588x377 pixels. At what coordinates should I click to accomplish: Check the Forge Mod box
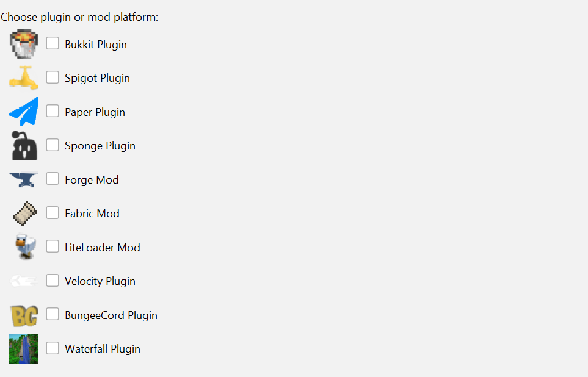click(53, 179)
